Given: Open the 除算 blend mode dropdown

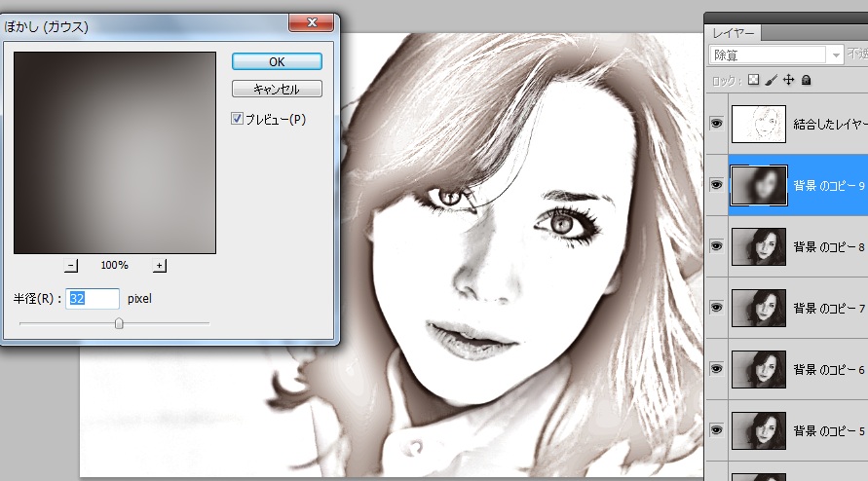Looking at the screenshot, I should click(775, 55).
